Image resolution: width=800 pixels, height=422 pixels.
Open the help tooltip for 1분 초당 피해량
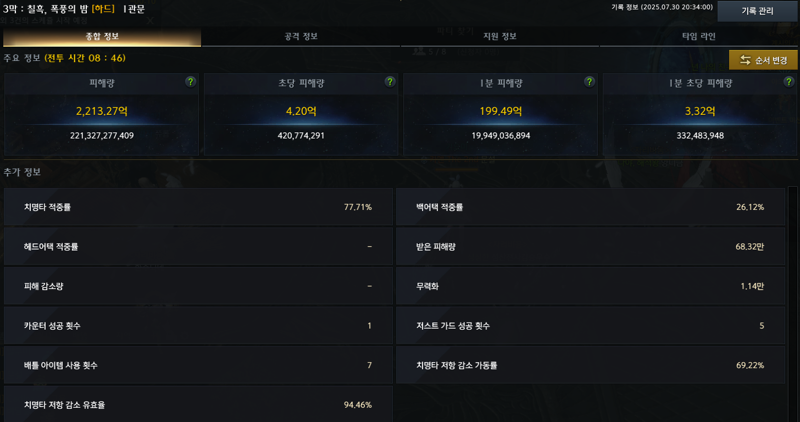pyautogui.click(x=789, y=82)
